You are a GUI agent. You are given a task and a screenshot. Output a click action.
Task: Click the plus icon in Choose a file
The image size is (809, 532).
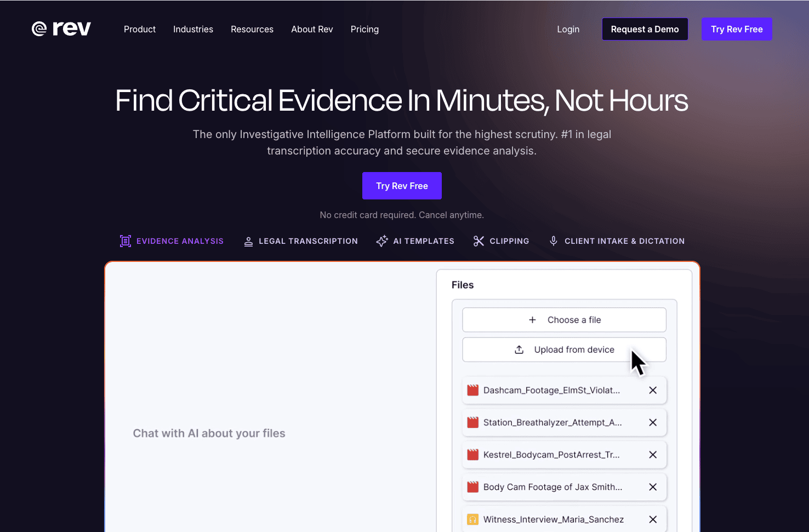coord(532,320)
